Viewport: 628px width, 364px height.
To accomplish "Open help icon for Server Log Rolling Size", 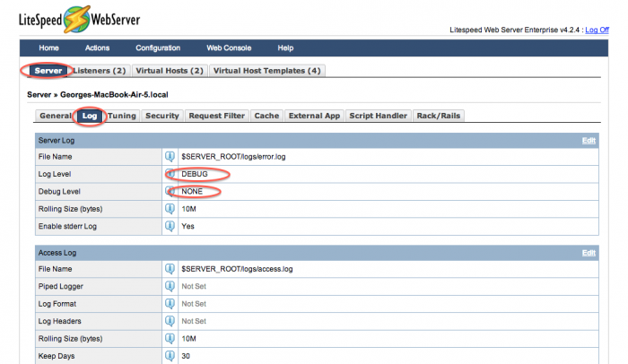I will (x=170, y=209).
